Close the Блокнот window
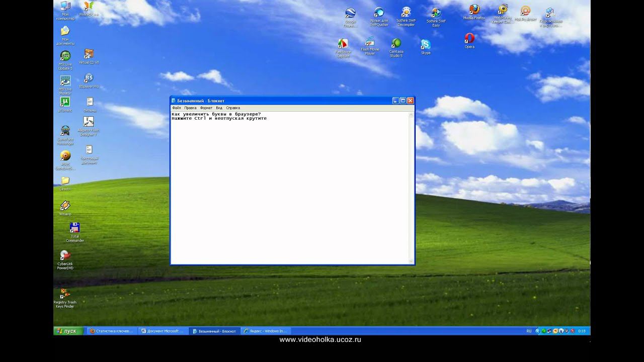 click(411, 101)
